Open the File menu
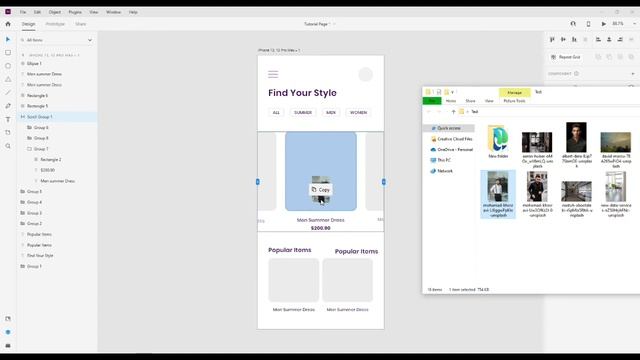 (x=23, y=12)
